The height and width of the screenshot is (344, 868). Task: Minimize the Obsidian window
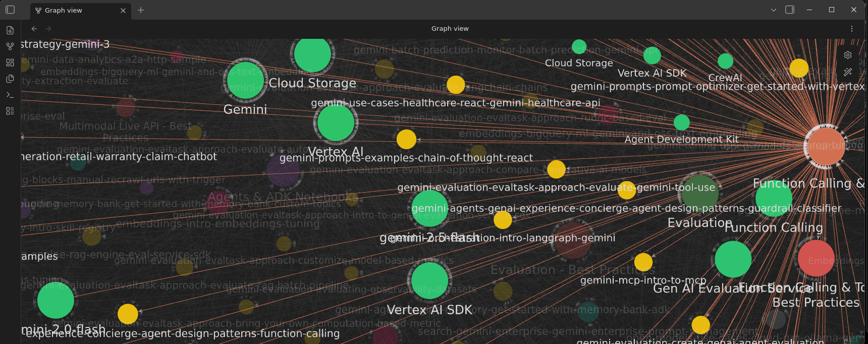[x=809, y=10]
